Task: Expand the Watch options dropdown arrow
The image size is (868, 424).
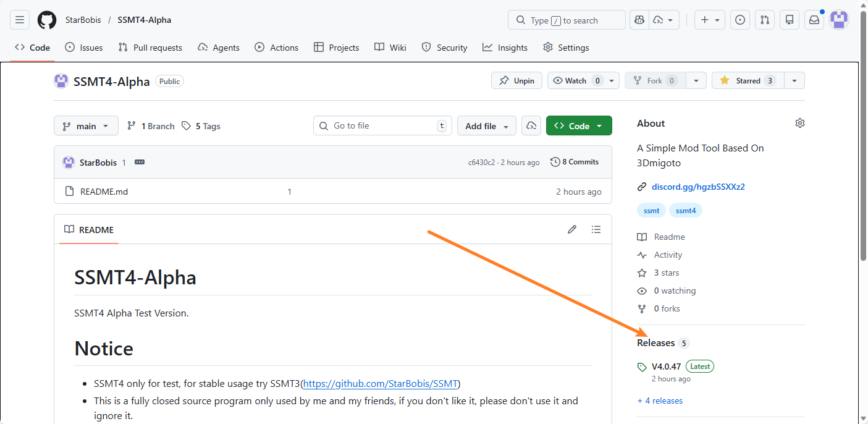Action: click(612, 80)
